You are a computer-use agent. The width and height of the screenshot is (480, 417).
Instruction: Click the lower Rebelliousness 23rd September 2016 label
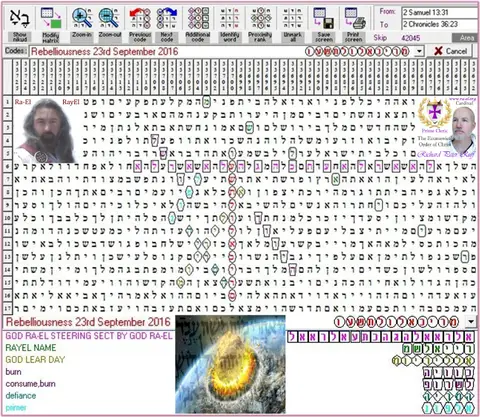point(88,322)
